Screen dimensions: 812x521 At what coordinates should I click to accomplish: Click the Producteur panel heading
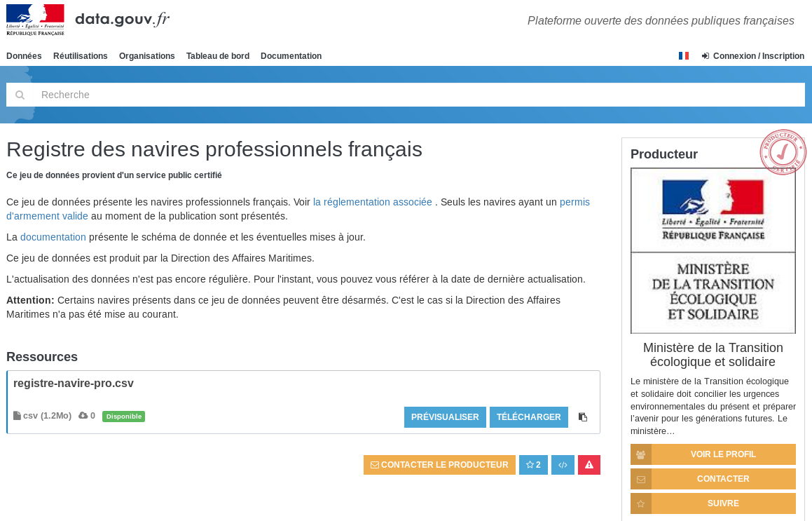pos(664,154)
